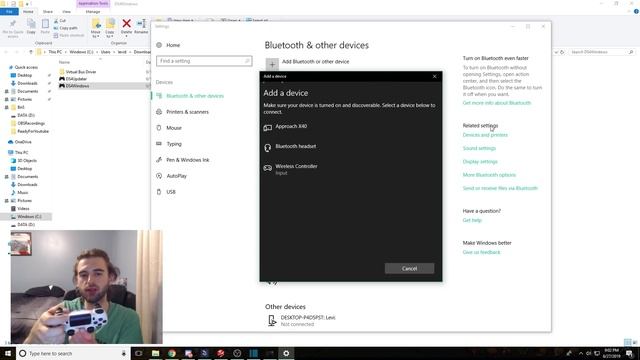Click the Up arrow in Explorer navigation
The image size is (640, 360).
click(x=31, y=52)
